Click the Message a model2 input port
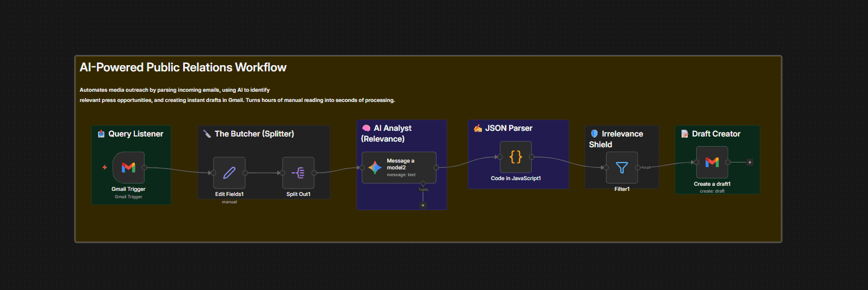868x290 pixels. 362,168
